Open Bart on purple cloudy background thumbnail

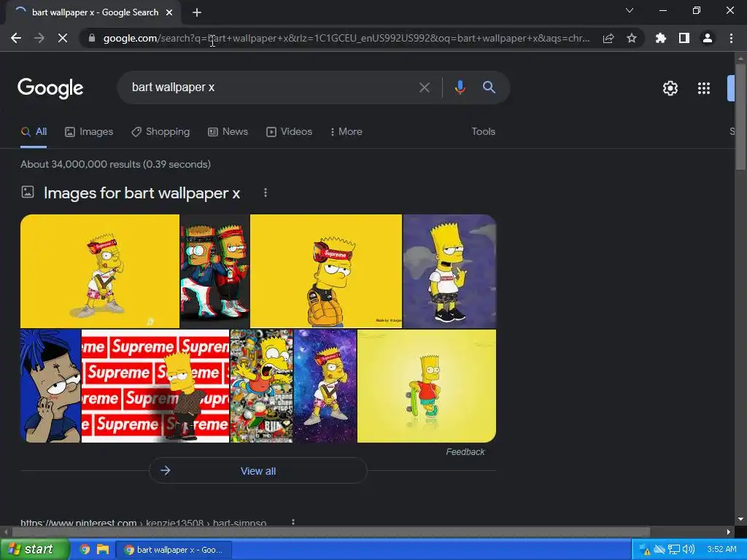(x=449, y=271)
